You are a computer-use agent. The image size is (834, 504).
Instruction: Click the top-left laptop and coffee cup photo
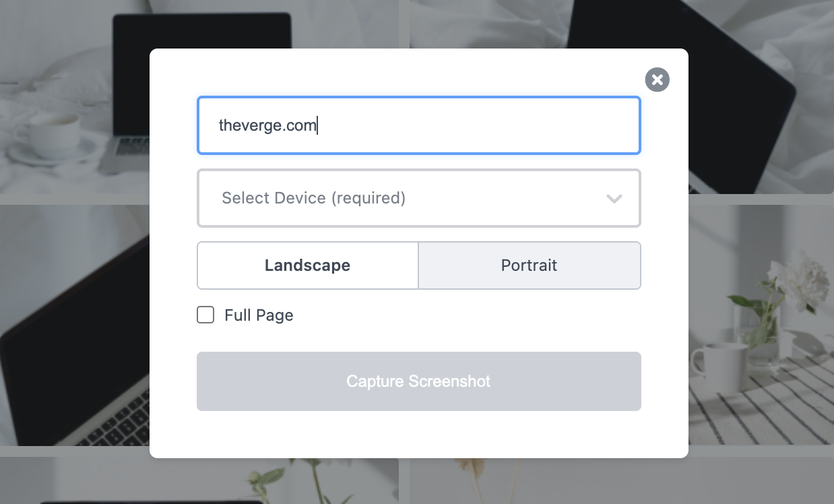point(74,101)
